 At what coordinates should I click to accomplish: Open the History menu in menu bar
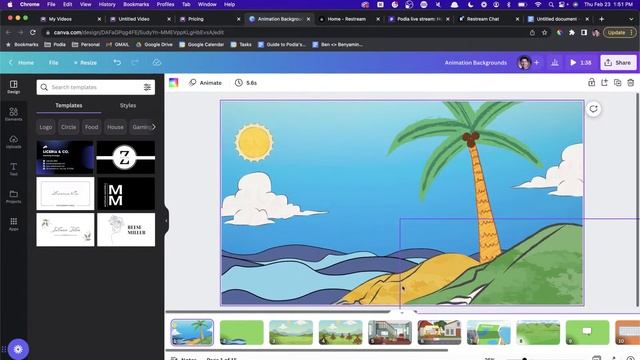tap(107, 4)
